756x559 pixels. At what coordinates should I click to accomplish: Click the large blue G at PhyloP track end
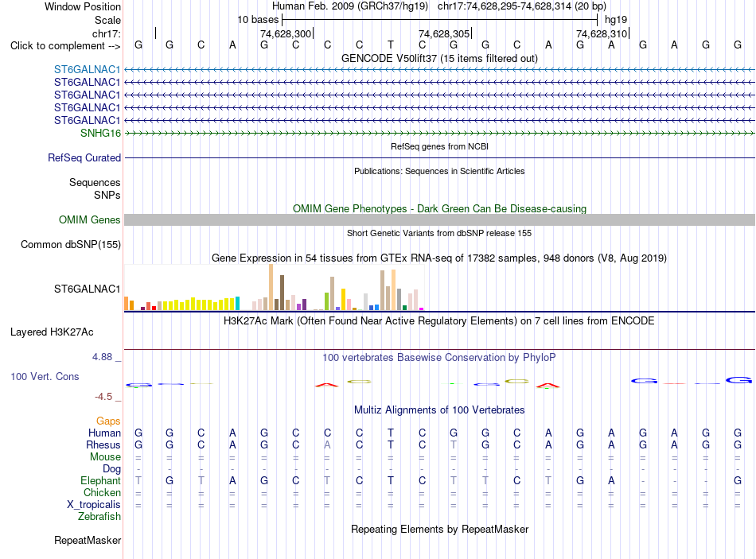point(738,380)
